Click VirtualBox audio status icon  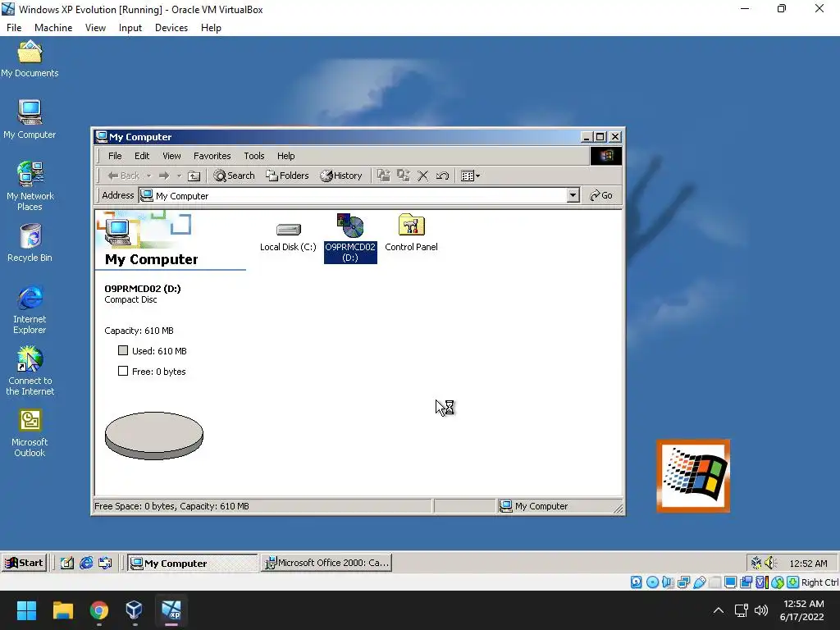point(668,582)
